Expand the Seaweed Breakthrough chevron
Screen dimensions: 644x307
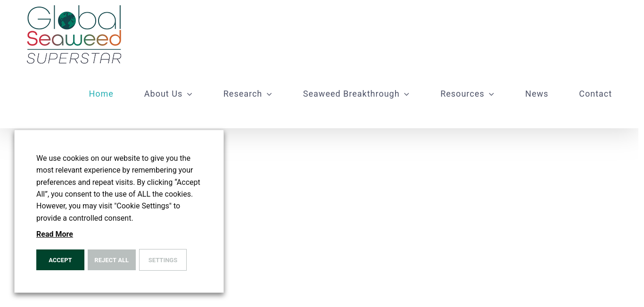(407, 94)
